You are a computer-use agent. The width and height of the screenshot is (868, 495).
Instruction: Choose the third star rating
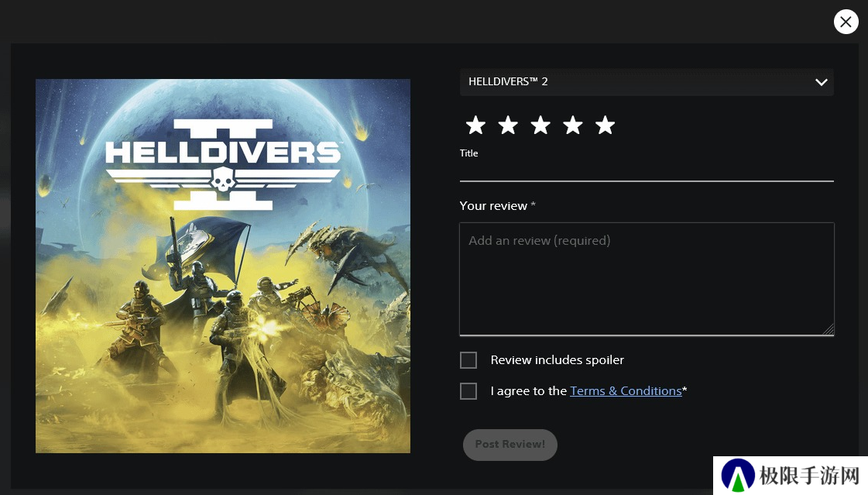tap(540, 125)
